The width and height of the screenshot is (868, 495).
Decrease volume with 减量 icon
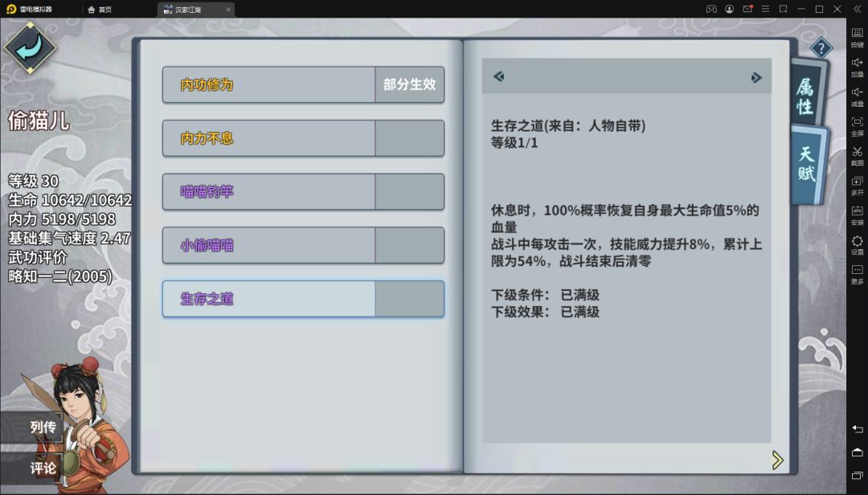857,96
